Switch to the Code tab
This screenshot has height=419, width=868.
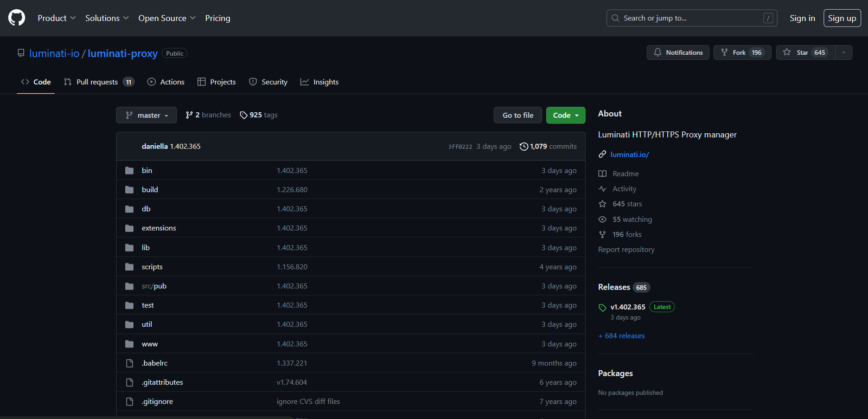pyautogui.click(x=36, y=82)
